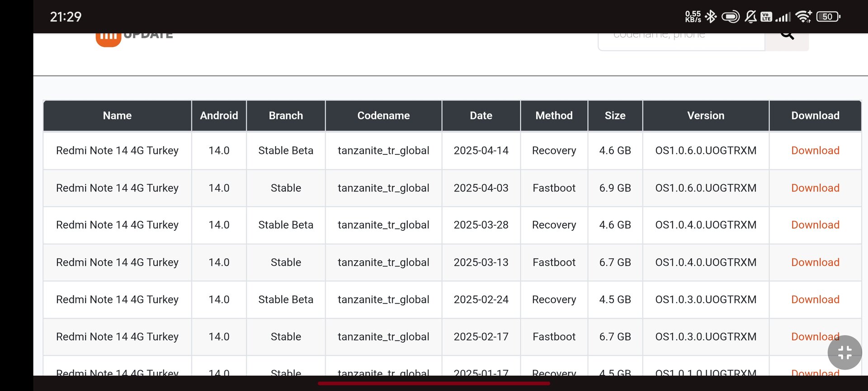
Task: Download the 2025-02-17 Fastboot ROM
Action: point(815,337)
